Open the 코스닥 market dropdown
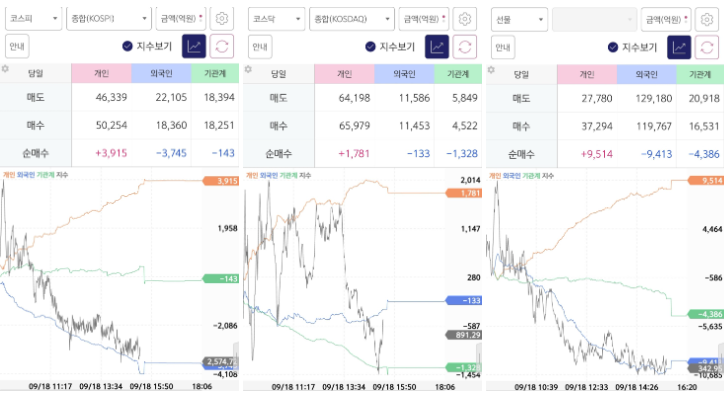Viewport: 727px width, 395px height. point(276,19)
